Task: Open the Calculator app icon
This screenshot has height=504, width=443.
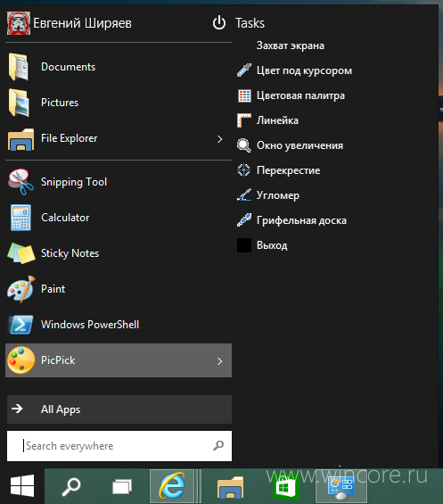Action: [x=21, y=218]
